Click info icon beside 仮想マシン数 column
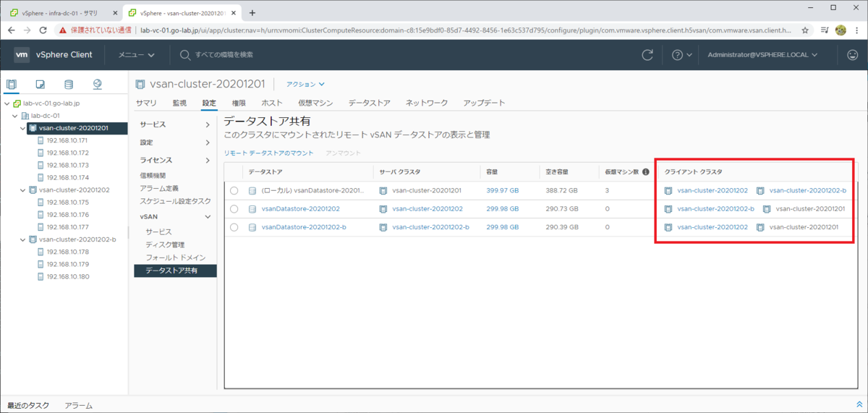 [x=645, y=172]
